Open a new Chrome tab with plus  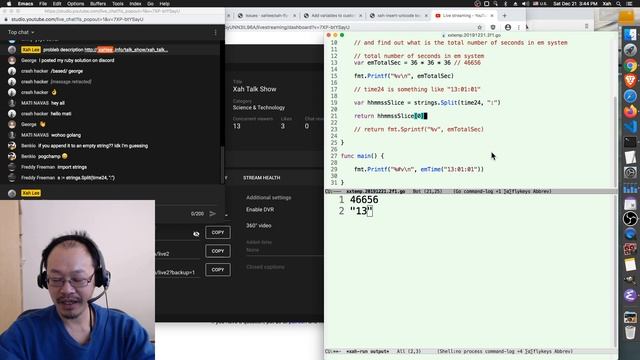pyautogui.click(x=504, y=16)
